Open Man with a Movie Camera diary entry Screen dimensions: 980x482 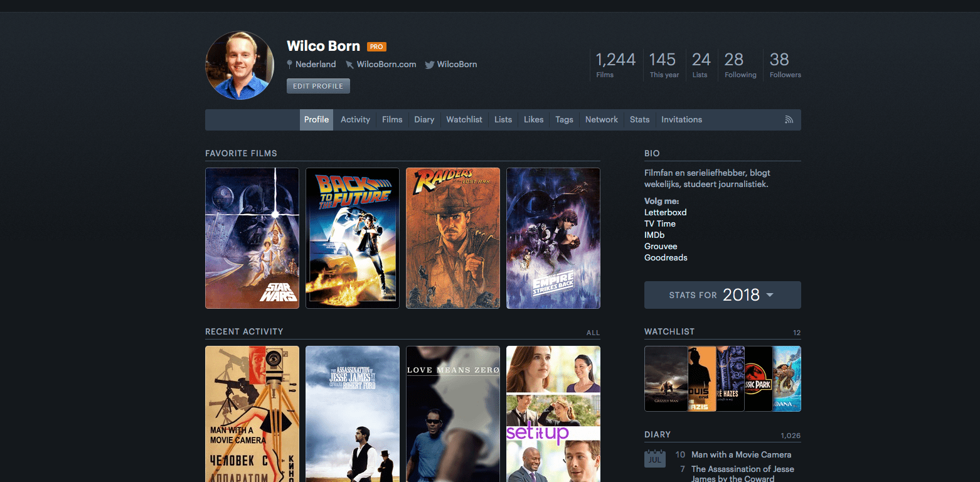tap(741, 454)
